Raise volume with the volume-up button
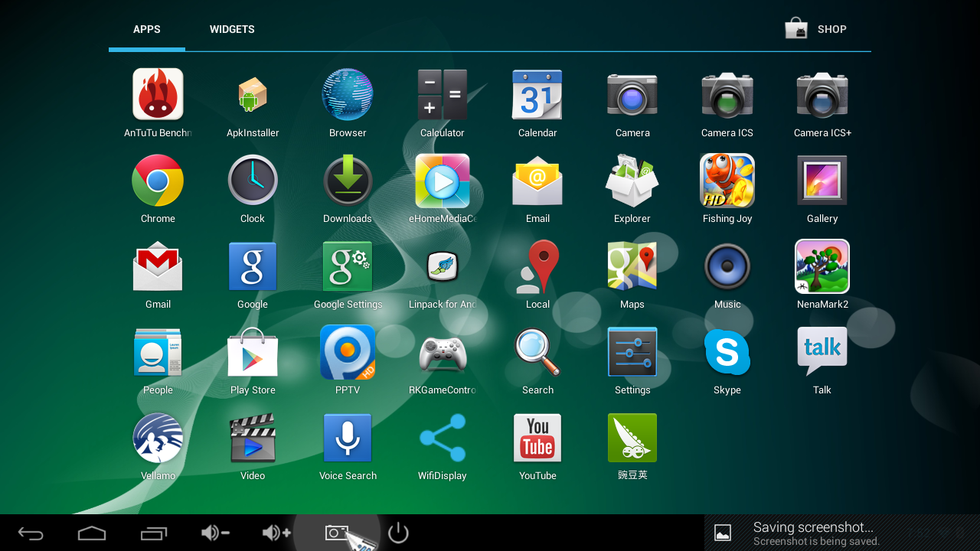980x551 pixels. 276,533
